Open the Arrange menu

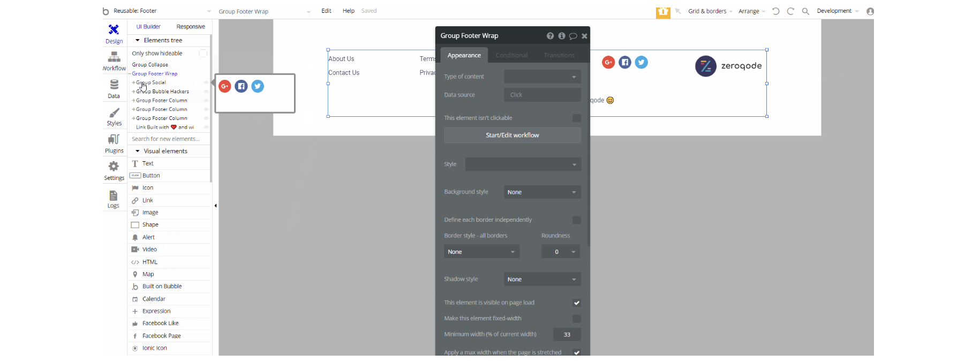751,11
